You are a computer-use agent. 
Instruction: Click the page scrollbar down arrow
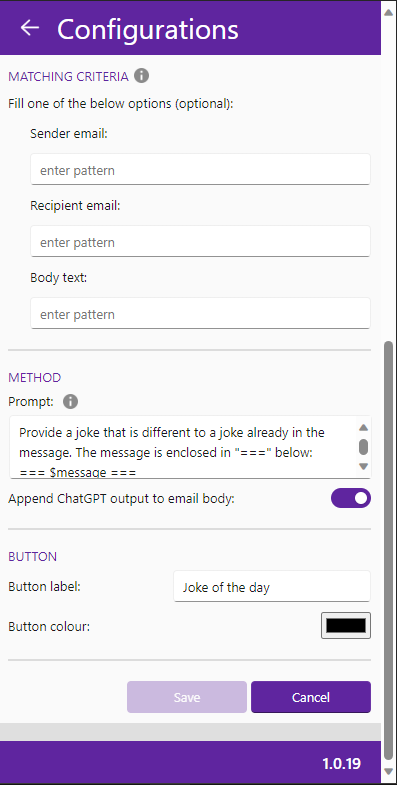click(388, 771)
